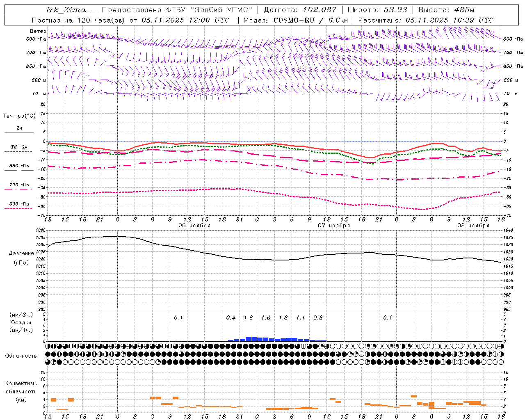
Task: Click the 'Долгота: 102.087' longitude field
Action: (300, 10)
